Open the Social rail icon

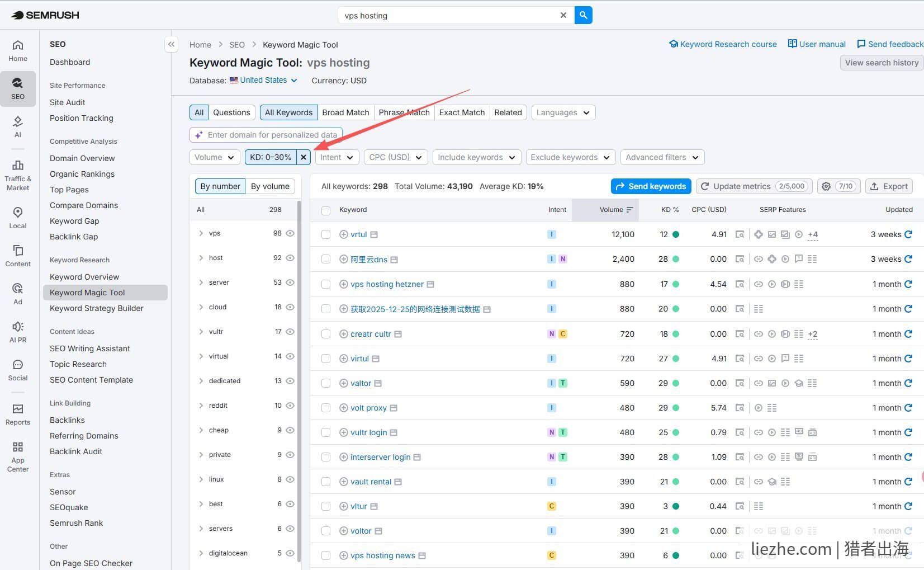pyautogui.click(x=18, y=370)
